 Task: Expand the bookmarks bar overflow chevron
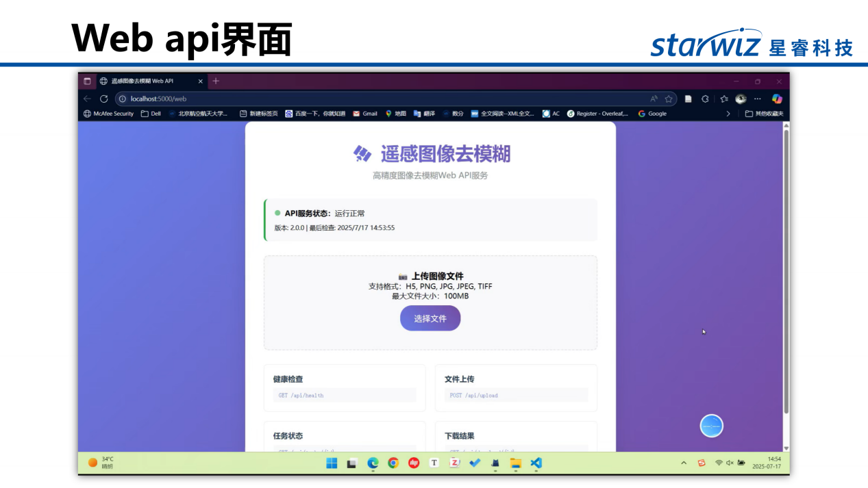point(728,114)
